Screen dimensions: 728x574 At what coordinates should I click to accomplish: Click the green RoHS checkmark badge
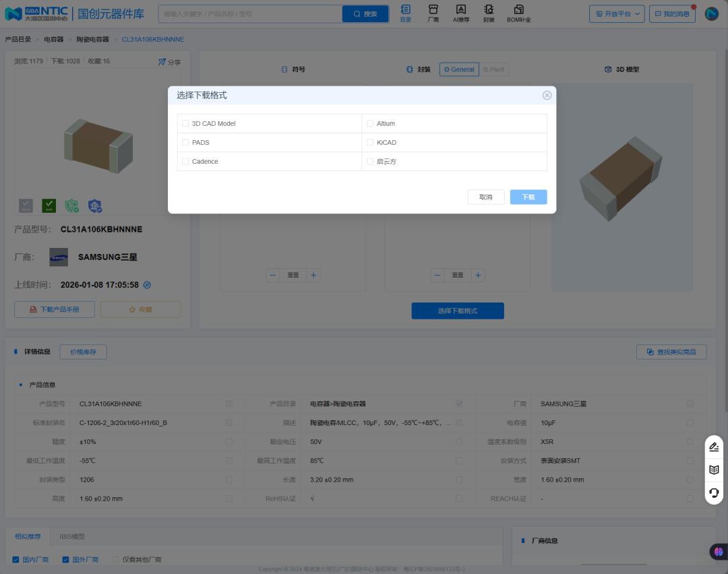49,205
